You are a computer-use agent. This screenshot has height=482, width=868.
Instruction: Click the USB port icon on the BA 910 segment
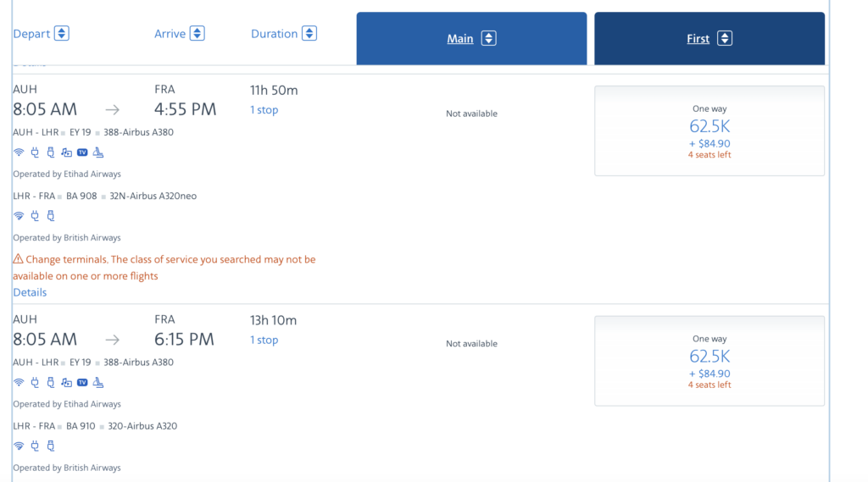point(51,446)
